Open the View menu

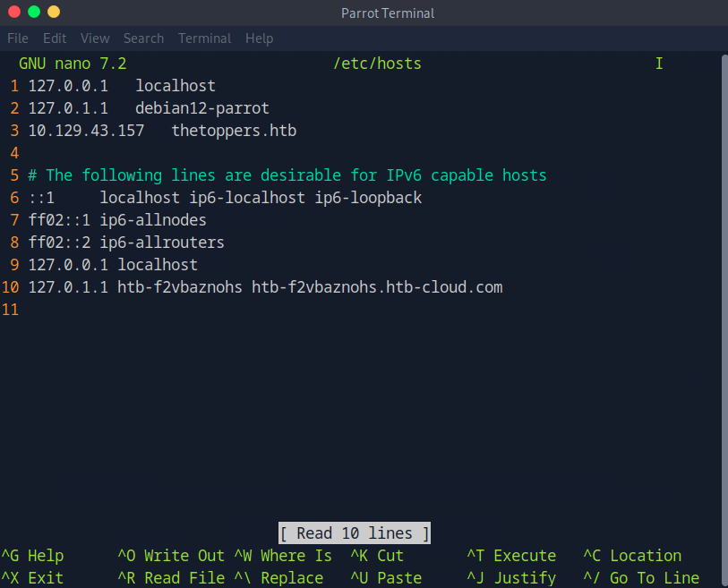pos(95,38)
